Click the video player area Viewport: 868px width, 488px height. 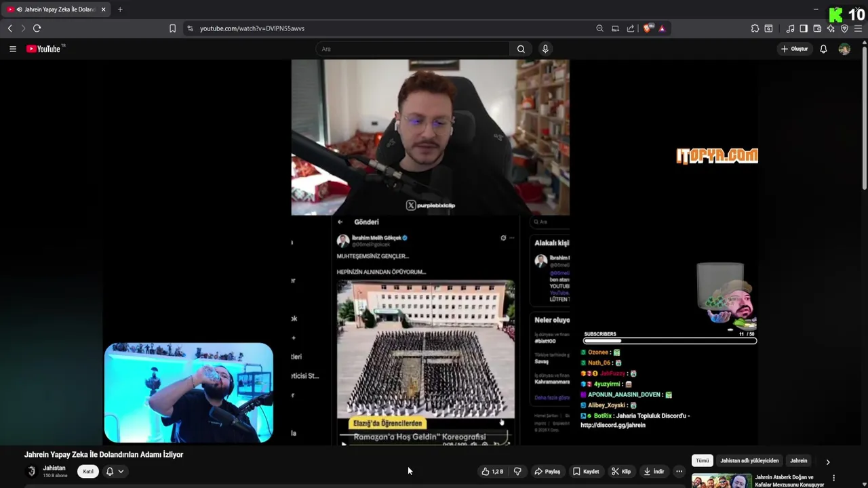(431, 252)
